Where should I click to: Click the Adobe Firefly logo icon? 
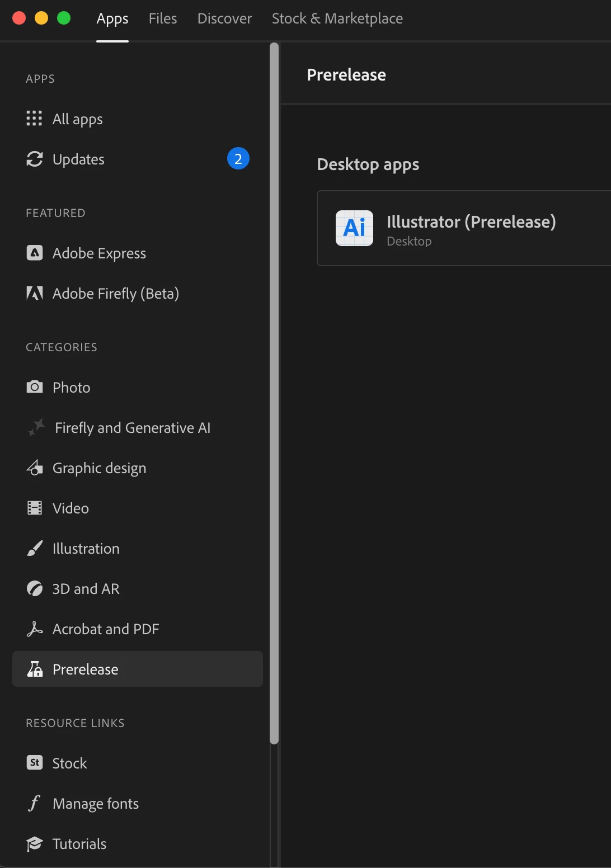(x=35, y=293)
